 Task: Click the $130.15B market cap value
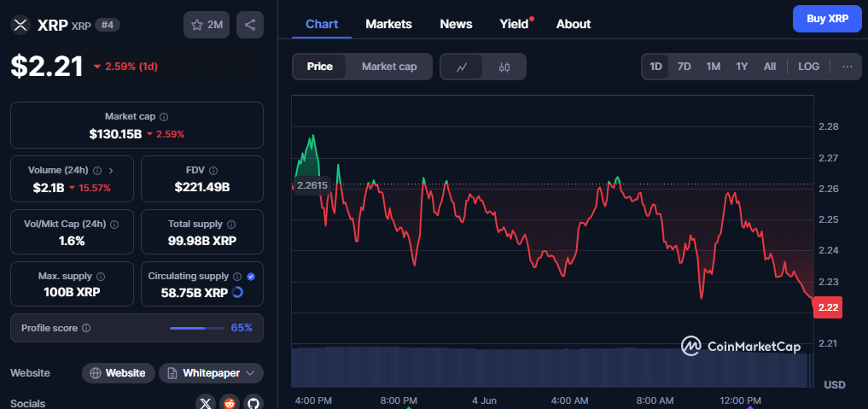[115, 134]
